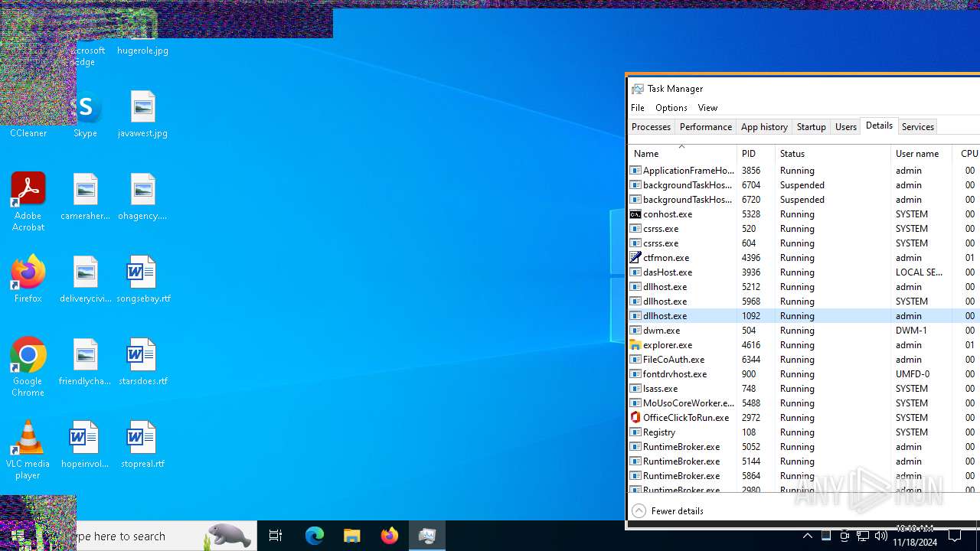Open File Explorer from the taskbar

coord(351,536)
